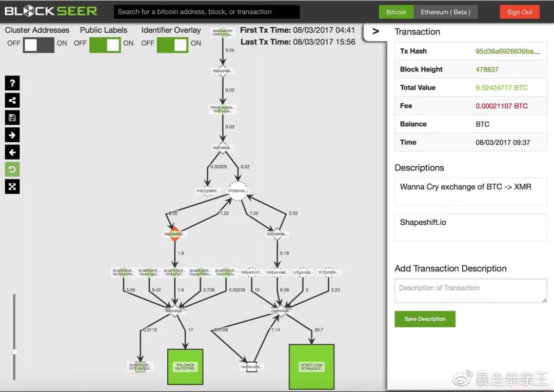Click the Time value 08/03/2017 09:37
Screen dimensions: 554x392
(x=502, y=143)
